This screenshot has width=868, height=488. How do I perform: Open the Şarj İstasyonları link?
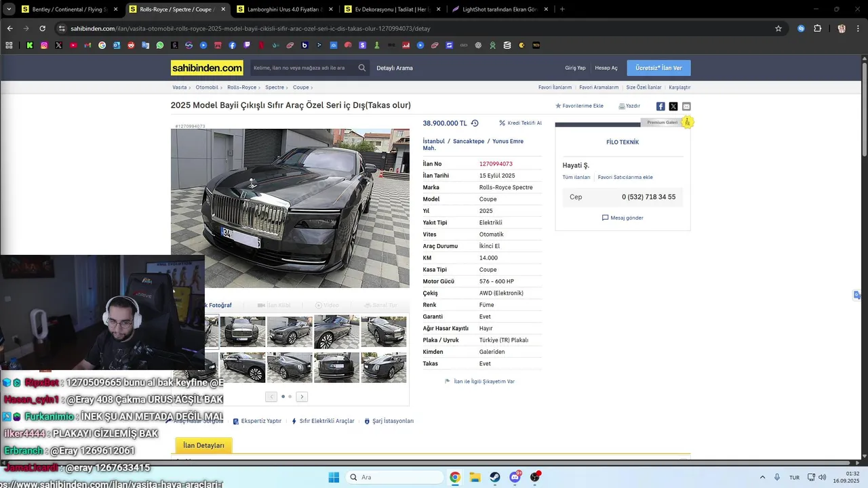[x=389, y=421]
